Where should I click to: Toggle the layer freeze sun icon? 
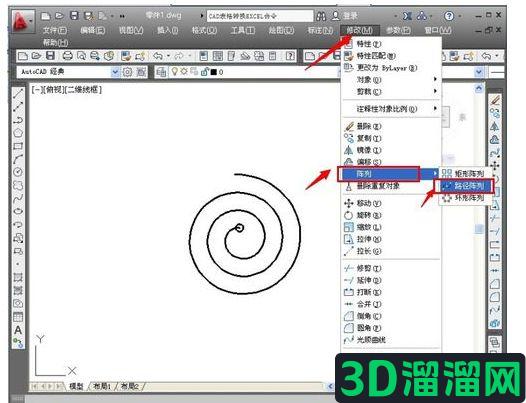click(x=184, y=71)
